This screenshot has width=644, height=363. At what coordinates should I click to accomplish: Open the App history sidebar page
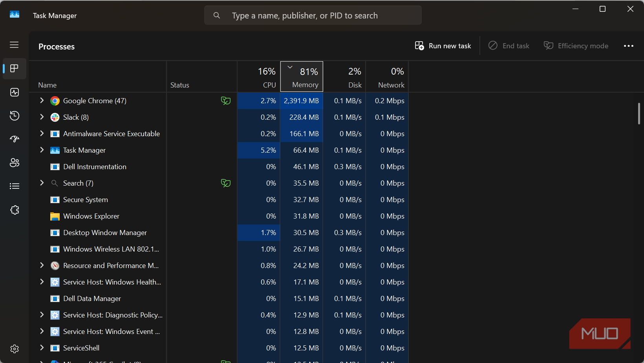tap(14, 116)
